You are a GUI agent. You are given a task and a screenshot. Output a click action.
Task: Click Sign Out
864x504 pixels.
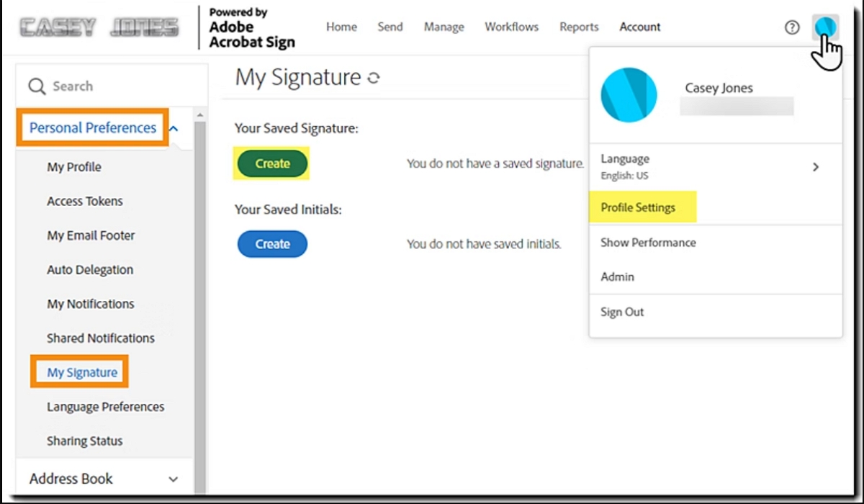click(x=622, y=312)
